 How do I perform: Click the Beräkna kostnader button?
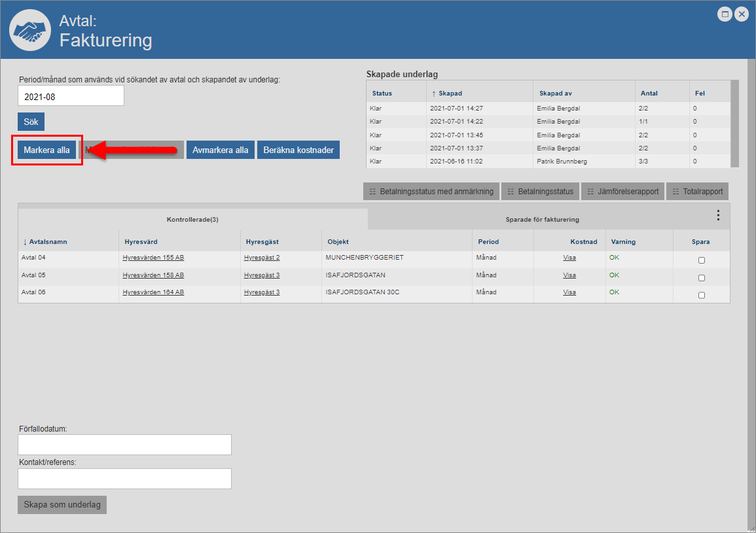298,150
